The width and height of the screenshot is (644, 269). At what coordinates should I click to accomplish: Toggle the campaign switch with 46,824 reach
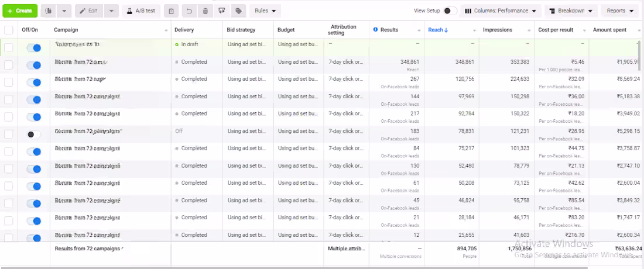pyautogui.click(x=34, y=204)
